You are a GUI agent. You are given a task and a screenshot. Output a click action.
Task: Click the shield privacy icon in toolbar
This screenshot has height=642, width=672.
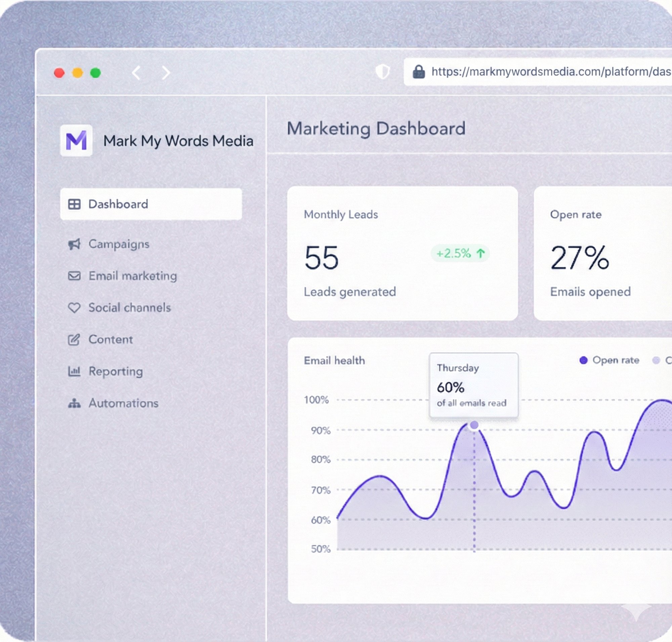click(x=382, y=72)
